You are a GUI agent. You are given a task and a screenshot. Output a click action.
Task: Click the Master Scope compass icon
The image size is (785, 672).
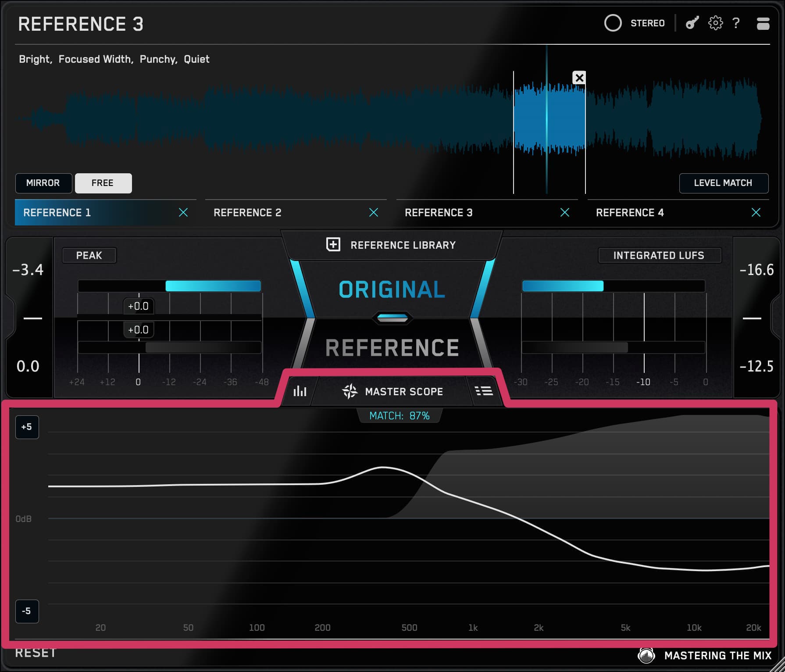350,391
